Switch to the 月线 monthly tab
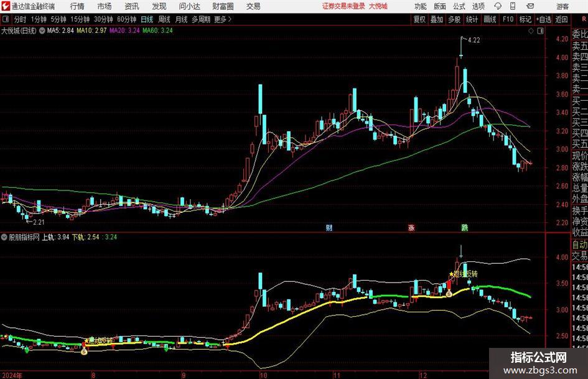Image resolution: width=588 pixels, height=379 pixels. click(x=181, y=19)
